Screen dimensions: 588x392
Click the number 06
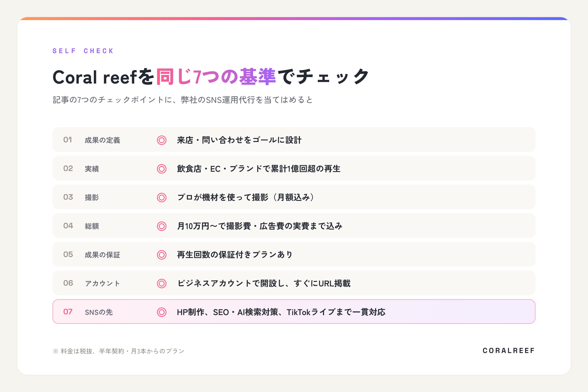point(68,283)
